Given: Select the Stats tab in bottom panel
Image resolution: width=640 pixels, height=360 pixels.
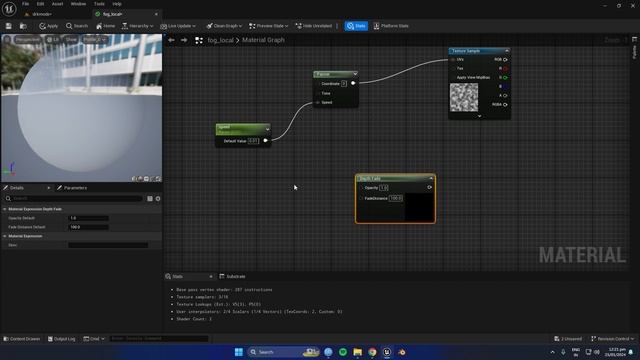Looking at the screenshot, I should click(x=177, y=276).
